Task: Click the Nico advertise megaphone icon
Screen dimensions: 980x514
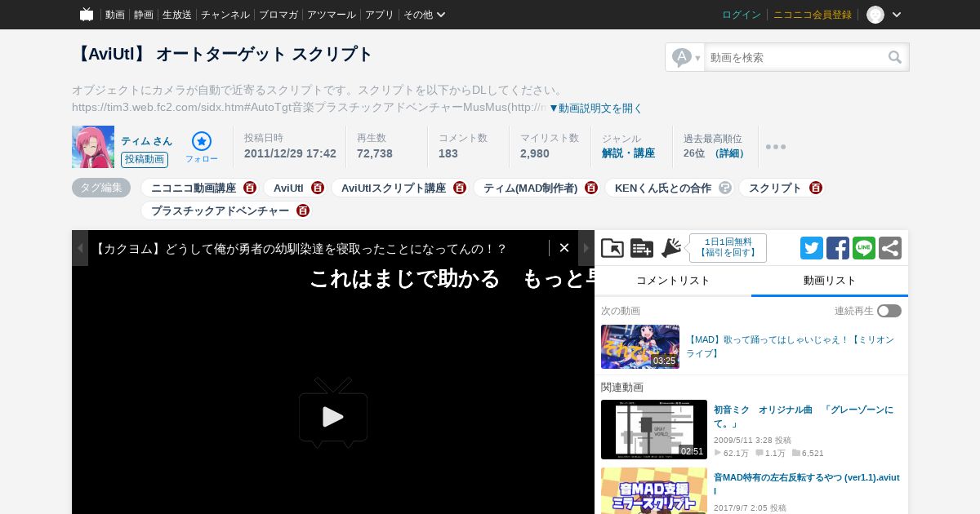Action: point(671,248)
